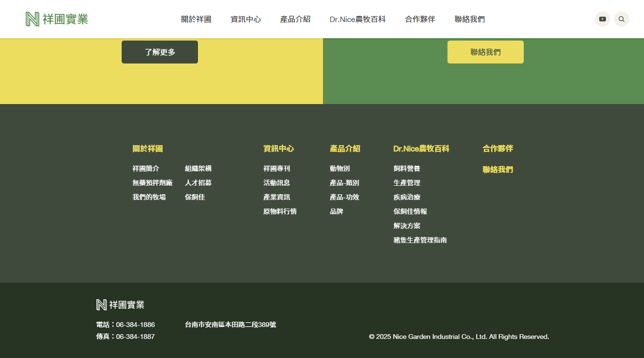Click the white 祥圃實業 footer logo

pyautogui.click(x=120, y=305)
